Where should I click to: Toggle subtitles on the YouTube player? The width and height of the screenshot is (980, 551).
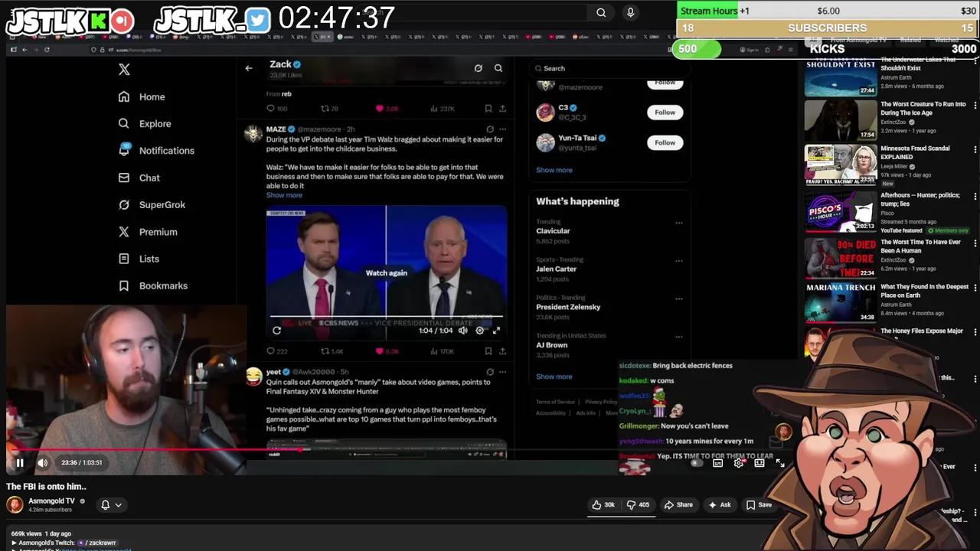tap(717, 463)
